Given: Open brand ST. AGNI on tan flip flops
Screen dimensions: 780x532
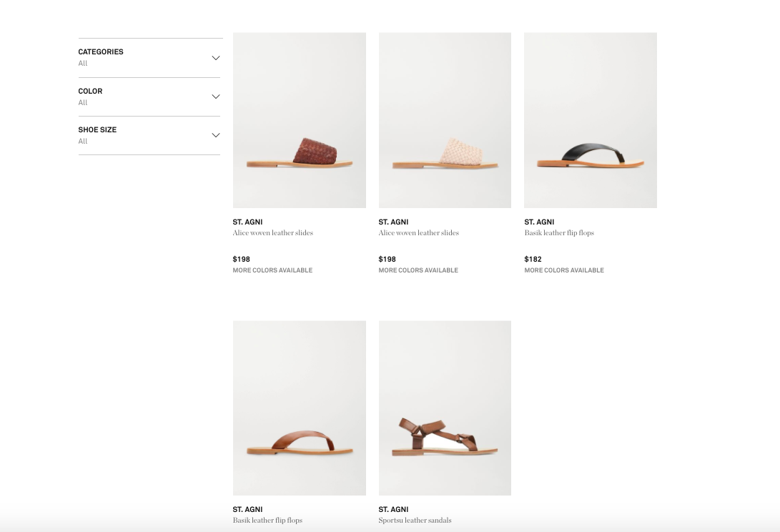Looking at the screenshot, I should [247, 509].
